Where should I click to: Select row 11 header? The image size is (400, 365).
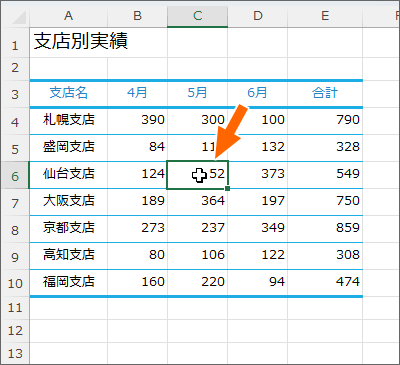pyautogui.click(x=15, y=308)
